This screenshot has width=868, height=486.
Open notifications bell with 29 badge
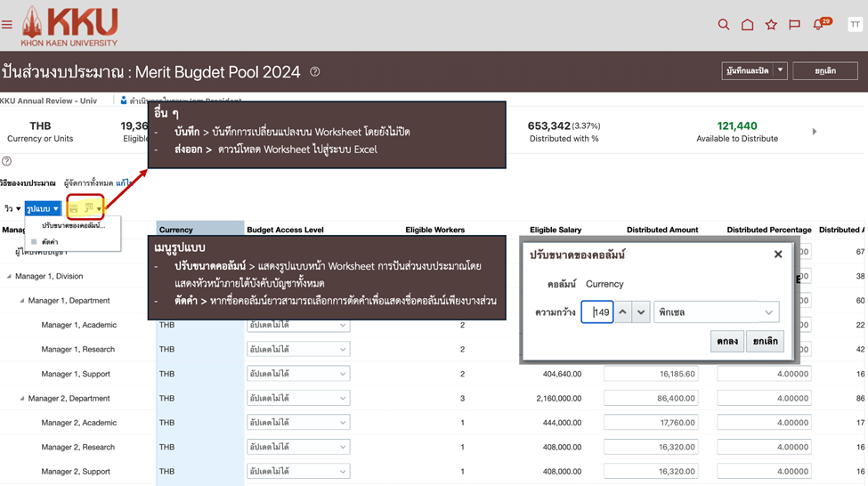click(x=819, y=25)
